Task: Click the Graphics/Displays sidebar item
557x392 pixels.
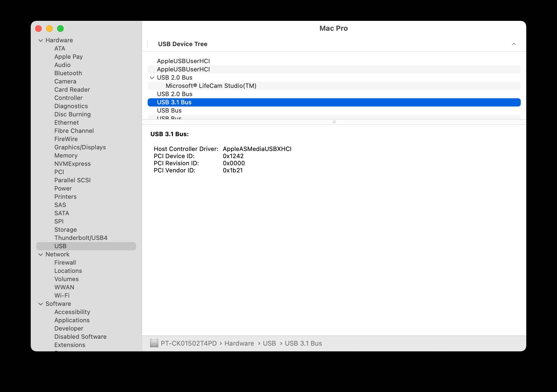Action: 80,147
